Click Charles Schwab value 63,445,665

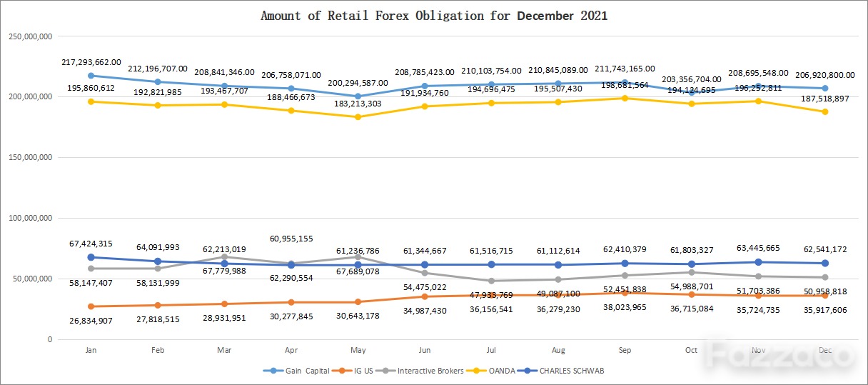759,249
